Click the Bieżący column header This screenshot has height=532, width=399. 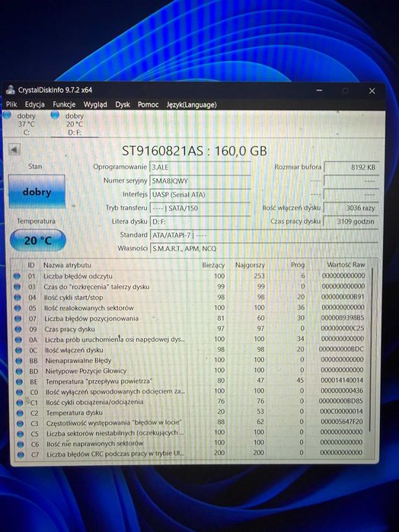point(213,265)
